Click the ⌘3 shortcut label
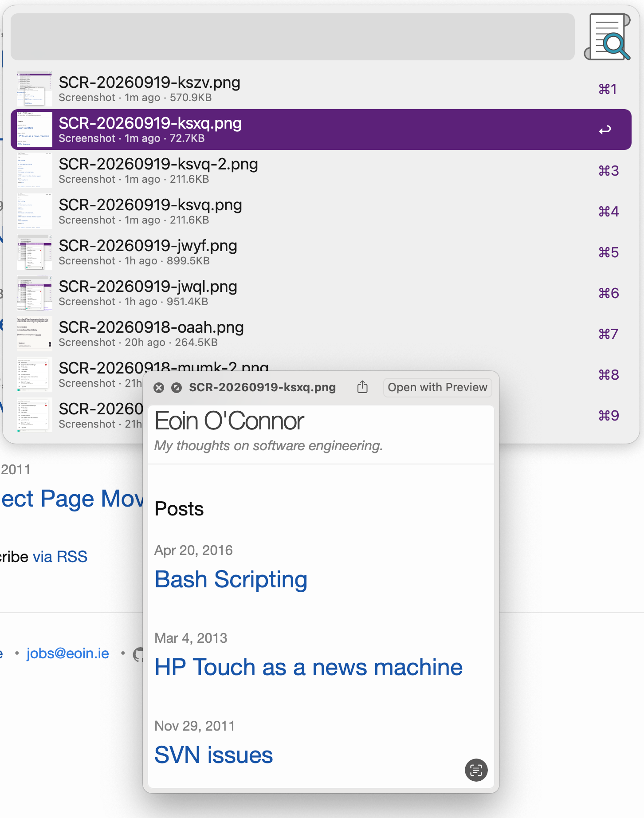 (x=609, y=171)
